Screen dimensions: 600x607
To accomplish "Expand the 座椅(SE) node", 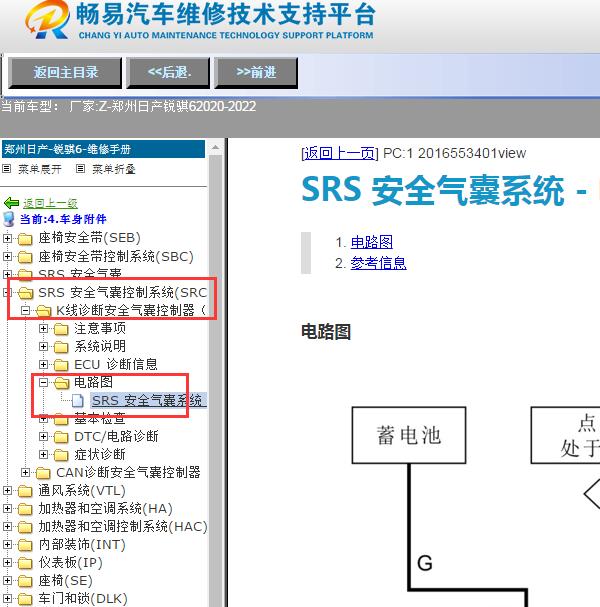I will pos(7,581).
